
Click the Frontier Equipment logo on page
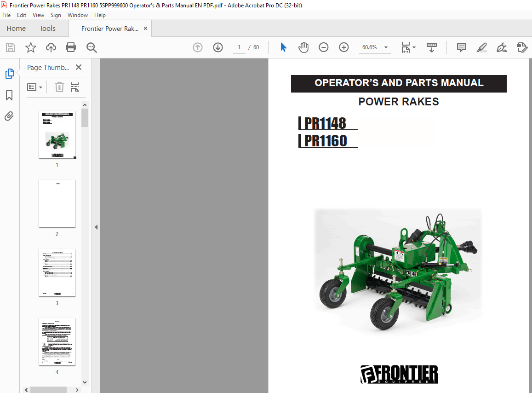coord(399,374)
